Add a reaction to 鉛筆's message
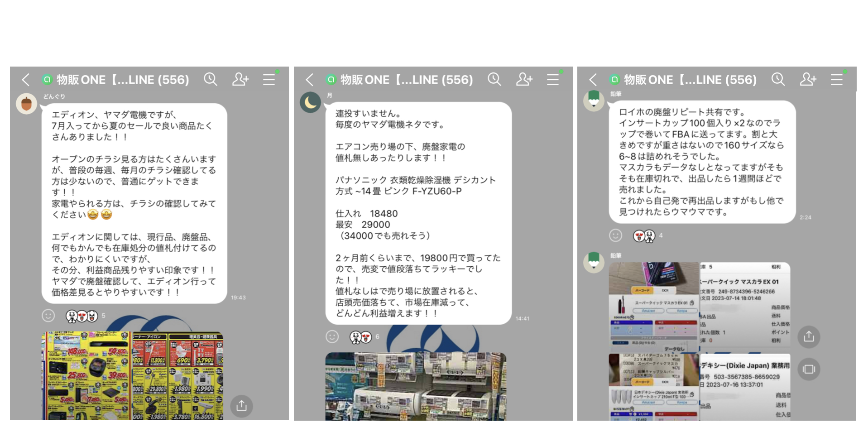The height and width of the screenshot is (432, 868). (x=615, y=235)
